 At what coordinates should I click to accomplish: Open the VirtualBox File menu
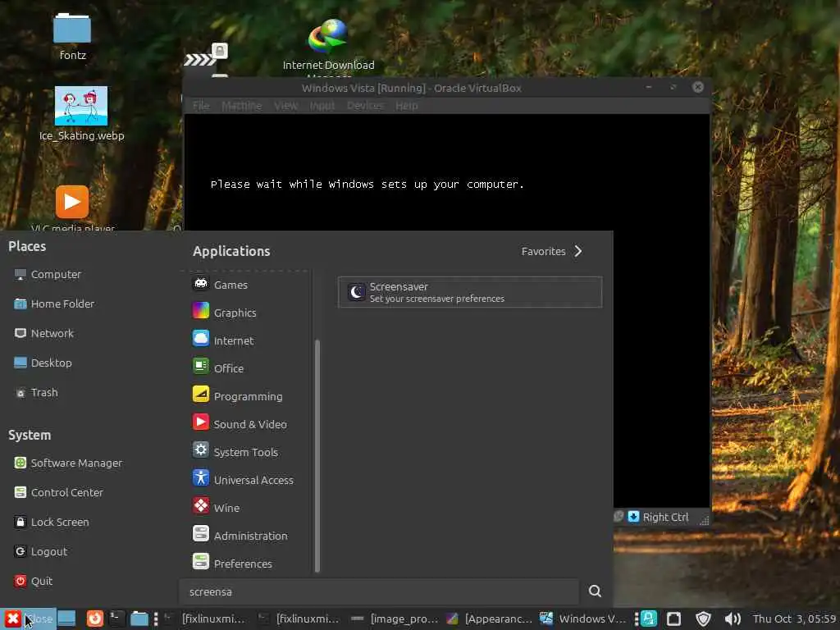[201, 106]
